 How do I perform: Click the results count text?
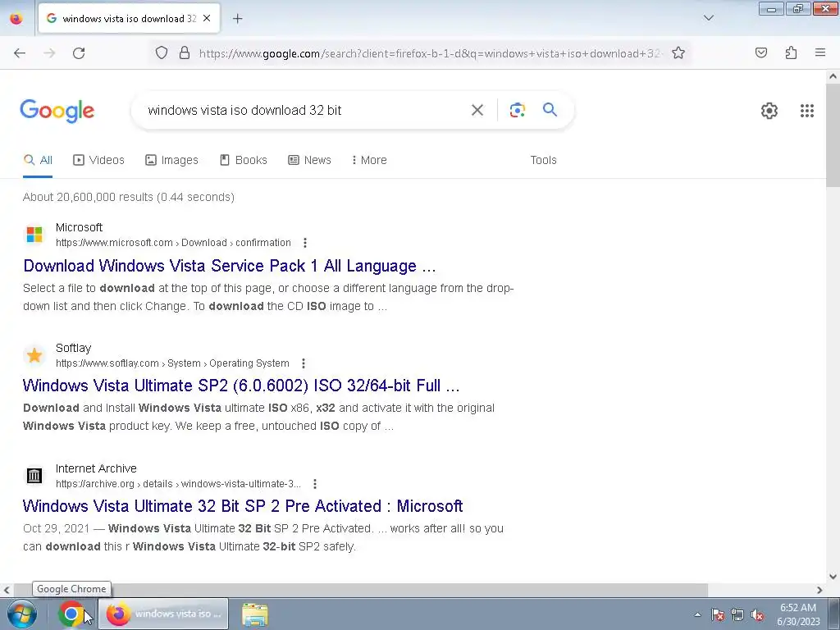[129, 197]
